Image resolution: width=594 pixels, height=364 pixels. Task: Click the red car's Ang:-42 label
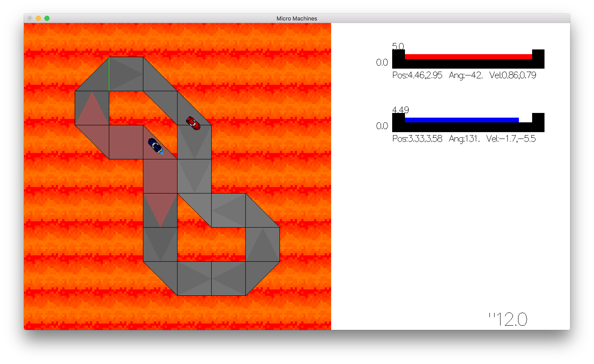pos(466,75)
